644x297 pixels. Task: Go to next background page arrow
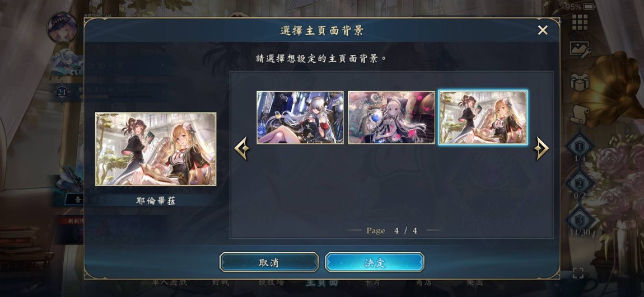542,149
